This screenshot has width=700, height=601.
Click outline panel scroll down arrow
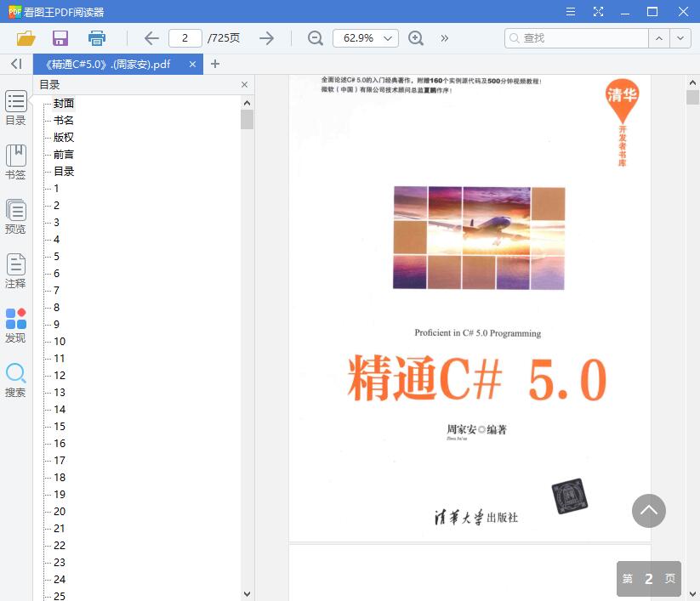(247, 594)
